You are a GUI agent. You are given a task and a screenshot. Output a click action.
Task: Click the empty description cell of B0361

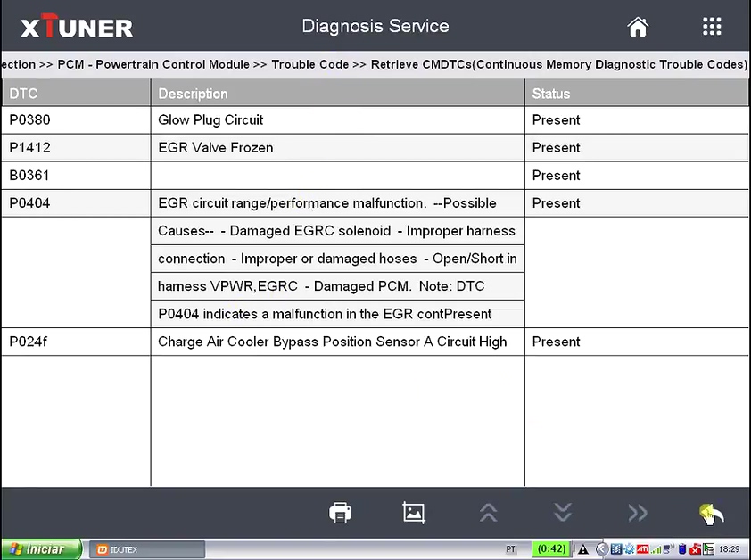(338, 176)
